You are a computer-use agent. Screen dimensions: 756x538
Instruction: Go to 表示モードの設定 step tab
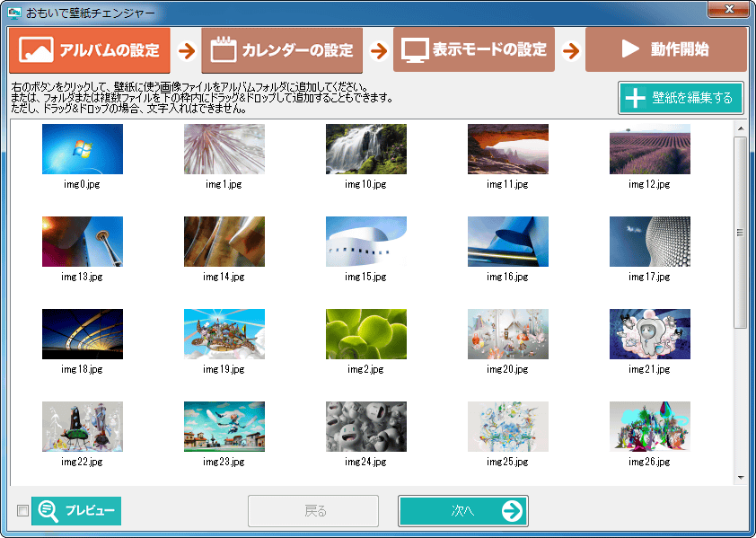point(474,49)
